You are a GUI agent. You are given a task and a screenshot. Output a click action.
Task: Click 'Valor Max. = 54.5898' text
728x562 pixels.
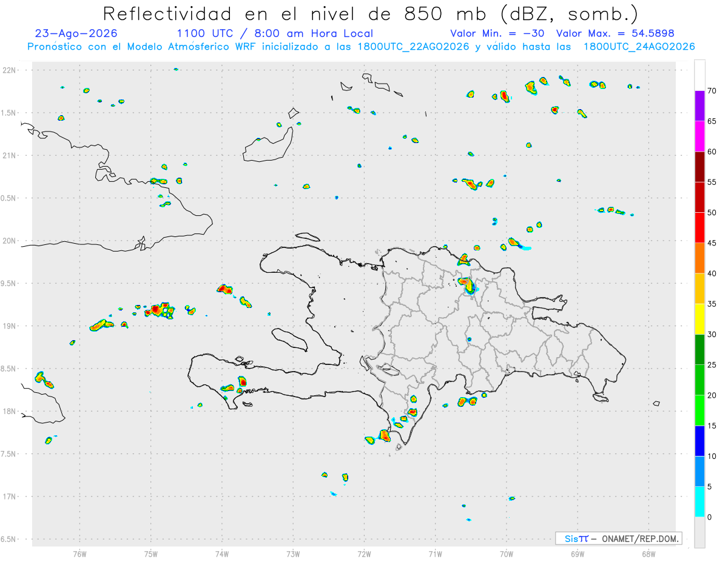(x=615, y=33)
